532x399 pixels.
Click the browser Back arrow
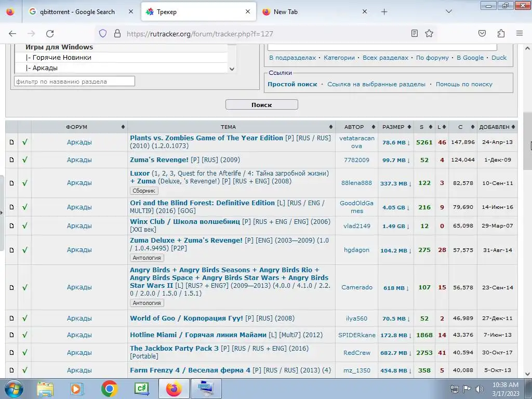[x=12, y=34]
